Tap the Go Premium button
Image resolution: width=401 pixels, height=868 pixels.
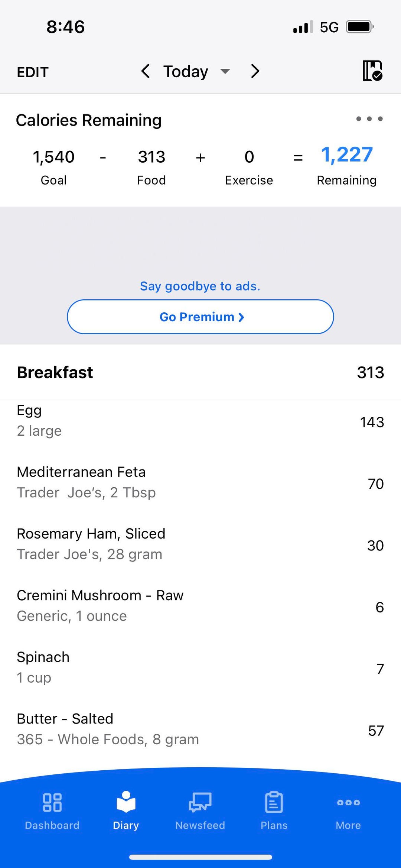tap(200, 317)
